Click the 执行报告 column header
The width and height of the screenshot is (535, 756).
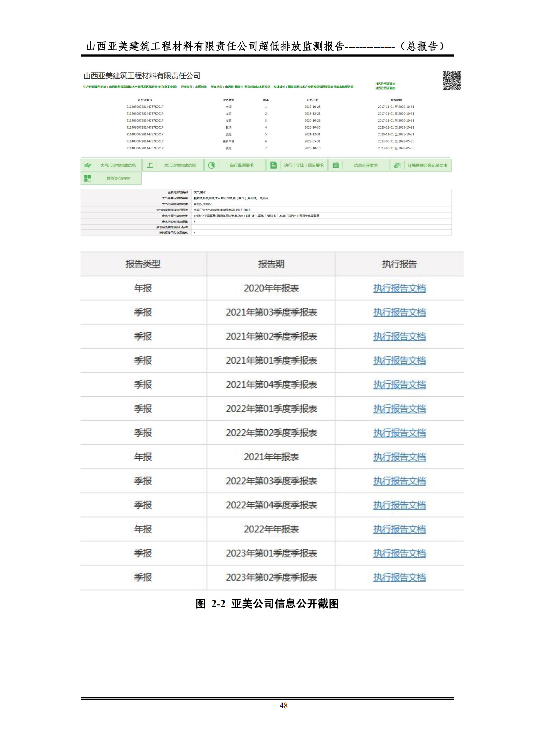click(399, 264)
